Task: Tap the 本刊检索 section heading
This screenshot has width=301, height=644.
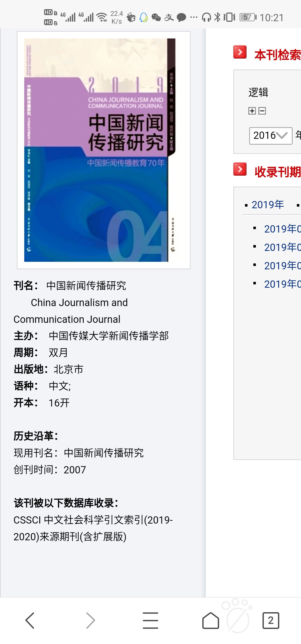Action: 278,55
